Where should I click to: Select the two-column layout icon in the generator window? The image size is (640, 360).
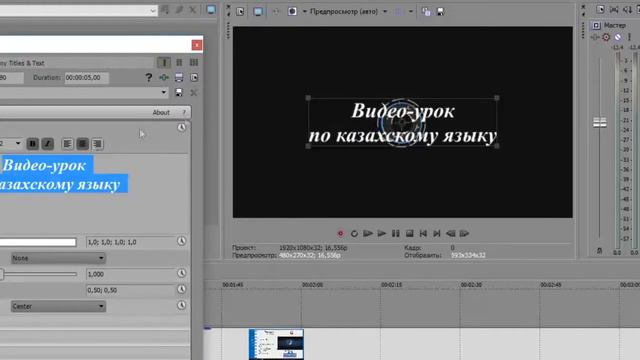[179, 62]
